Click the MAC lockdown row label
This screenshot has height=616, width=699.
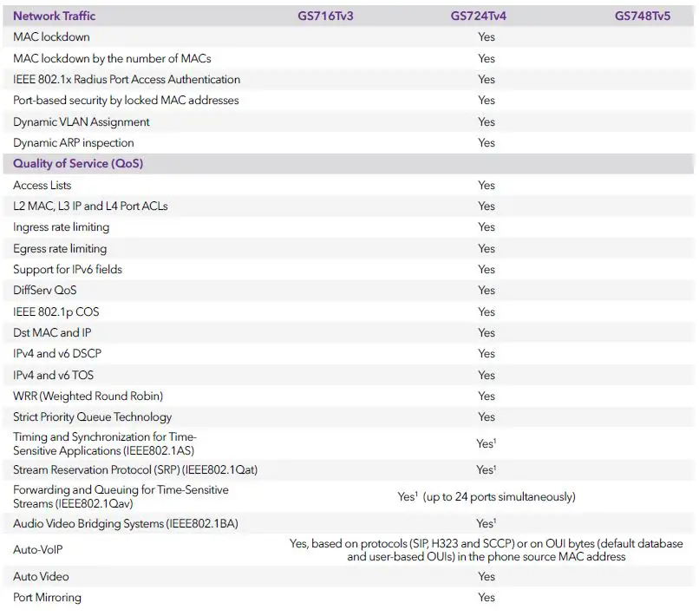[49, 37]
